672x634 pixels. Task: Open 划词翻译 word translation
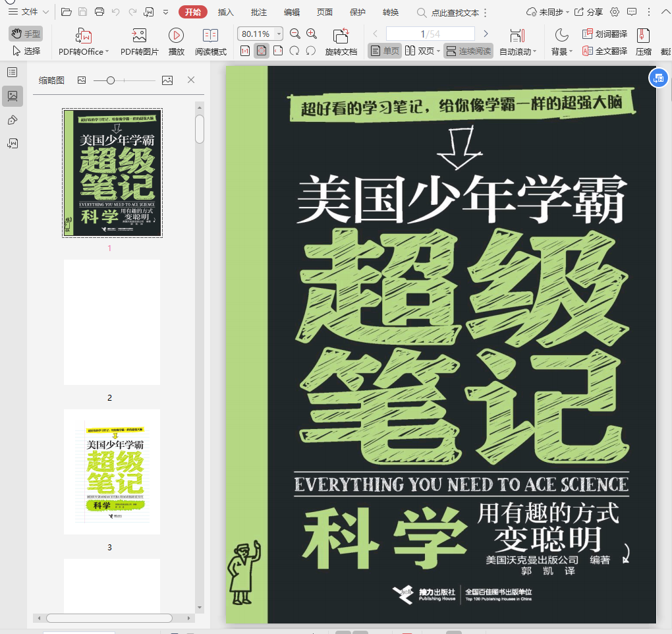coord(605,34)
